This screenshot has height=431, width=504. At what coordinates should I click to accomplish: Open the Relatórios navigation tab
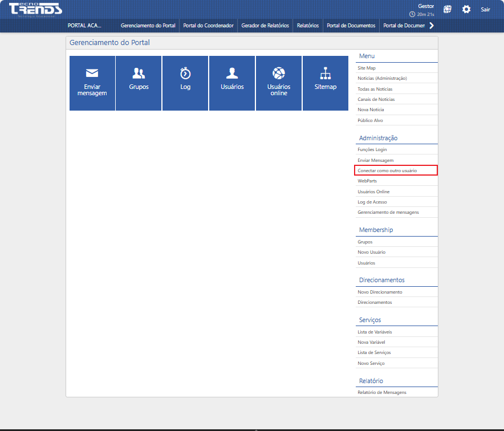(308, 26)
